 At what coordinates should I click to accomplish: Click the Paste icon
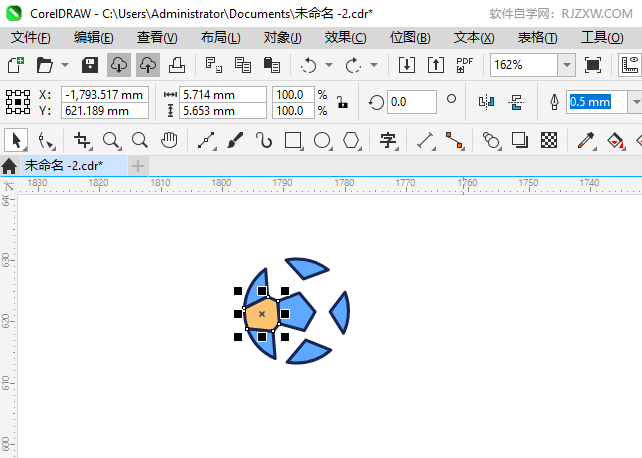point(271,65)
